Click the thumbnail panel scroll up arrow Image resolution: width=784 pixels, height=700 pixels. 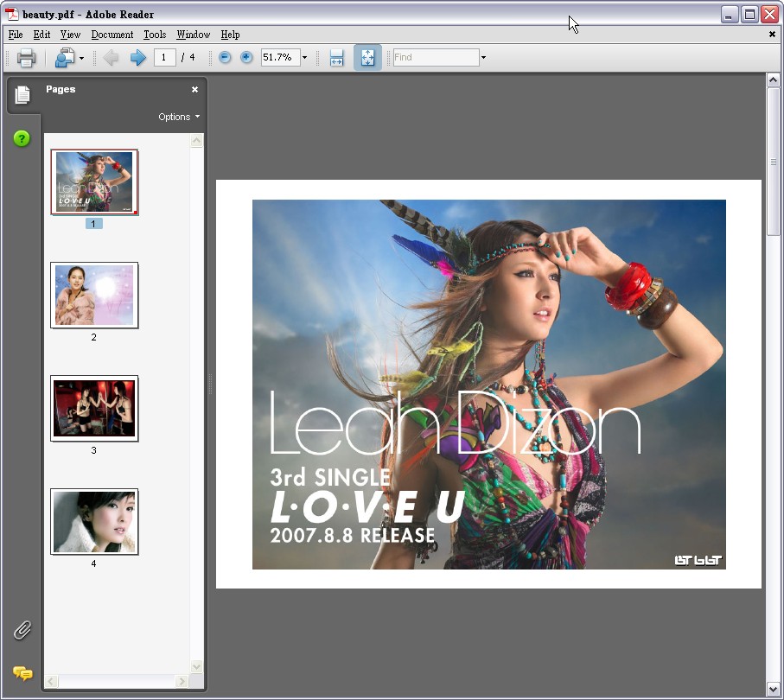tap(196, 141)
